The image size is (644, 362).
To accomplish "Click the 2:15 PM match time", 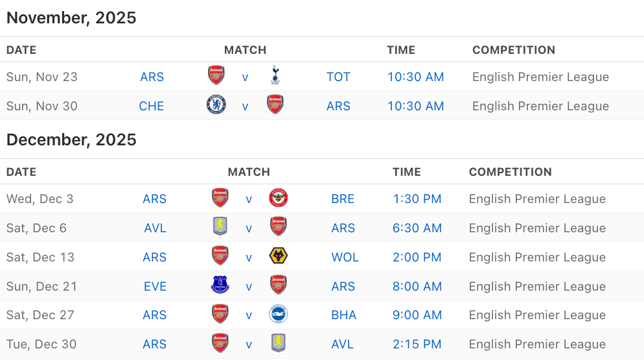I will [417, 344].
